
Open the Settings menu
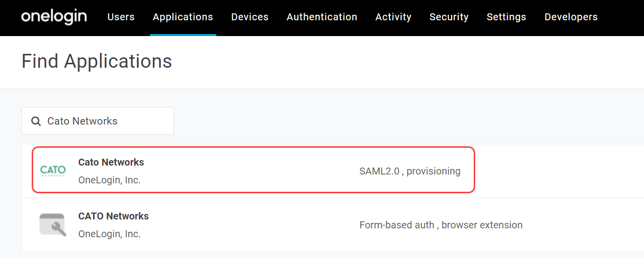tap(506, 17)
